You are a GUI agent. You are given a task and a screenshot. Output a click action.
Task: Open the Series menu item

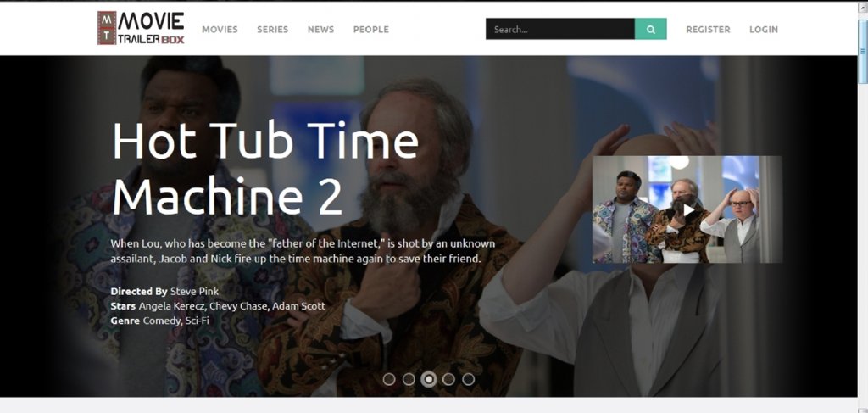pos(272,30)
